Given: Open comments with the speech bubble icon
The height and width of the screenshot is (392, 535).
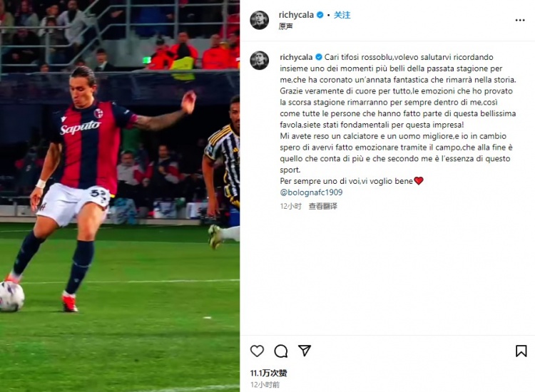Looking at the screenshot, I should pos(281,351).
